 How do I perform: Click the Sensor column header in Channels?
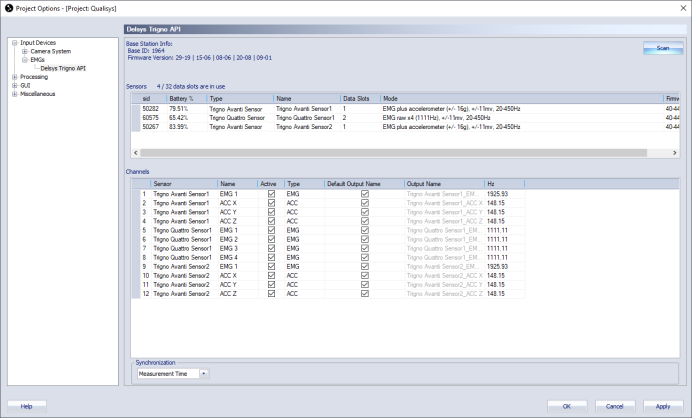tap(184, 184)
